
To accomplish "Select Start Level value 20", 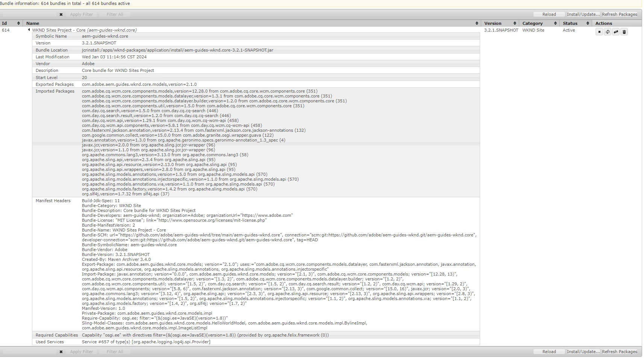I will coord(84,78).
